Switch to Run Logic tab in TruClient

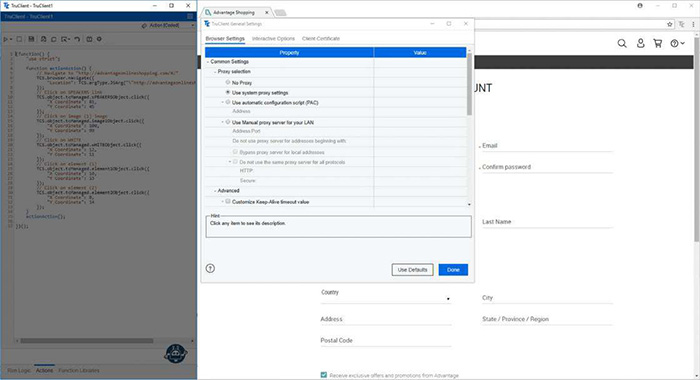19,370
